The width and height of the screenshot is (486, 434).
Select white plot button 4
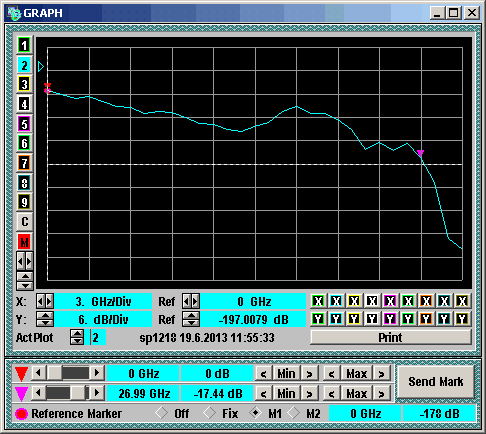pos(24,104)
